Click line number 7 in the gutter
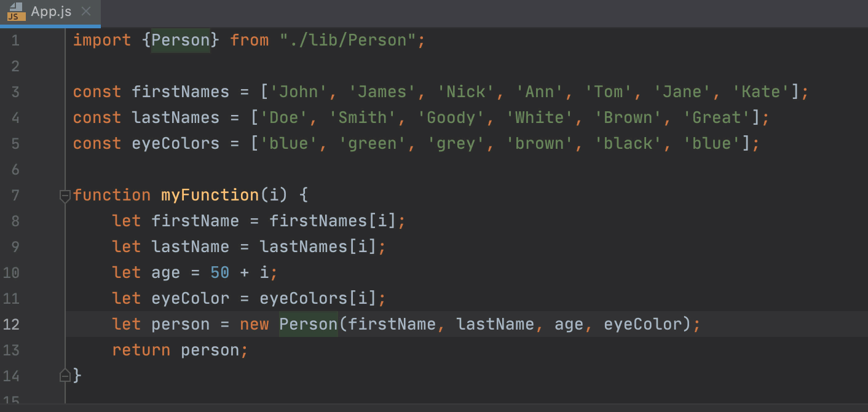Screen dimensions: 868x412 click(x=15, y=195)
